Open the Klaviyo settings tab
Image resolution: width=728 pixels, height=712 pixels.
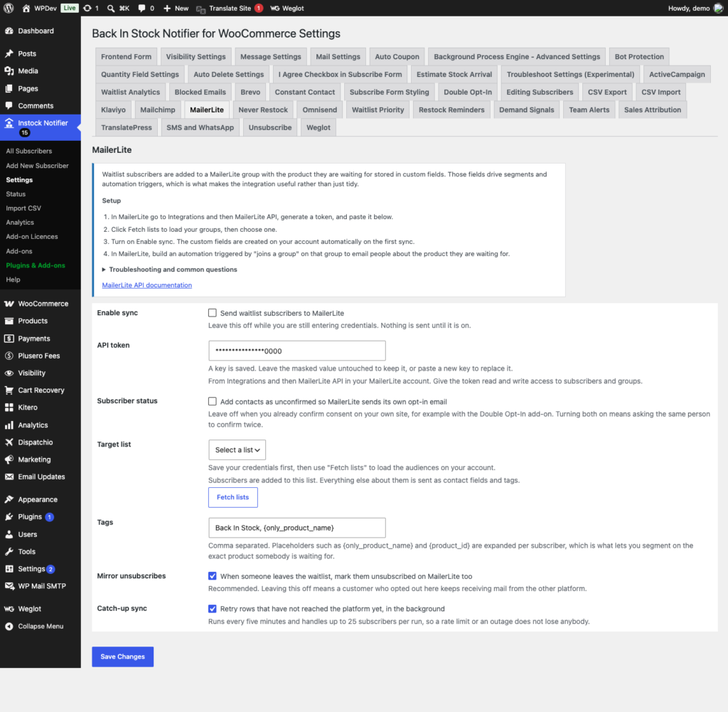[113, 110]
